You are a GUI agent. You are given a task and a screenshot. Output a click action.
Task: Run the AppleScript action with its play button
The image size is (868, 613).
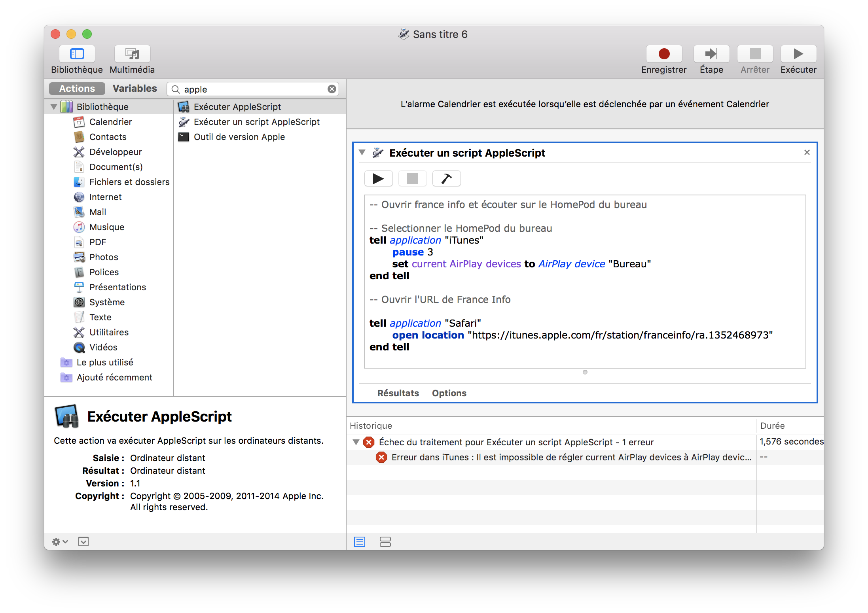click(x=378, y=178)
